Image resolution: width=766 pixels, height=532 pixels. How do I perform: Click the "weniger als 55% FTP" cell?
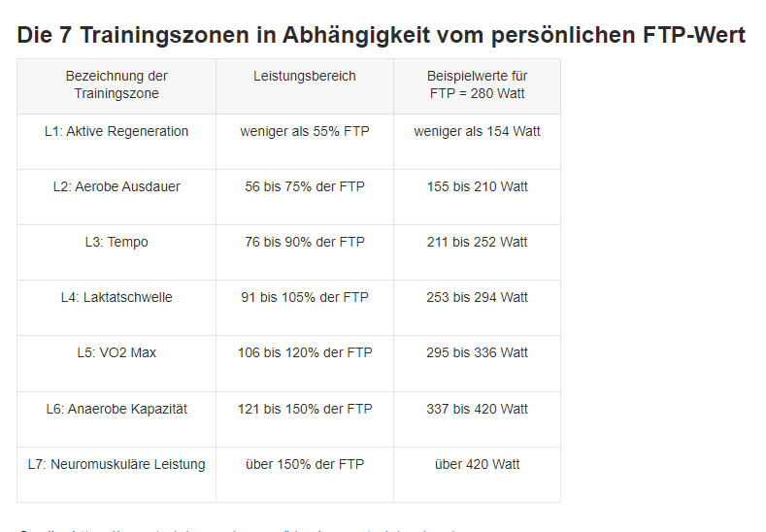(x=305, y=131)
